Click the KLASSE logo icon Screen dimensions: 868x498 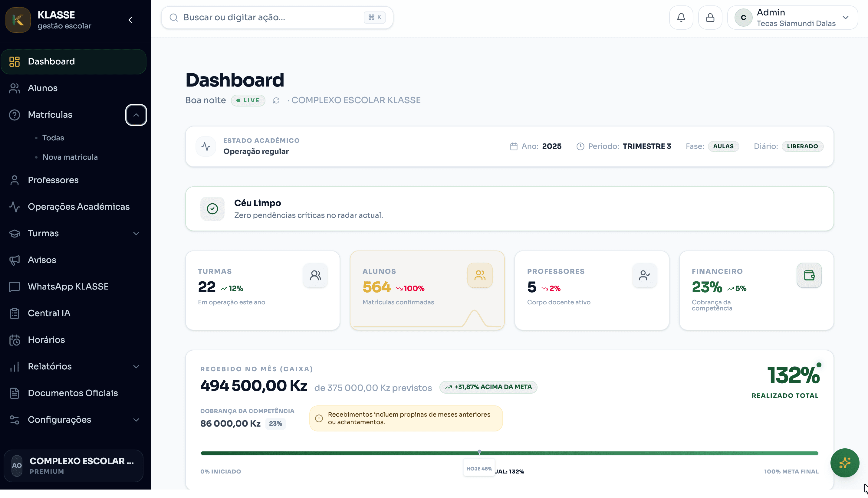tap(18, 20)
